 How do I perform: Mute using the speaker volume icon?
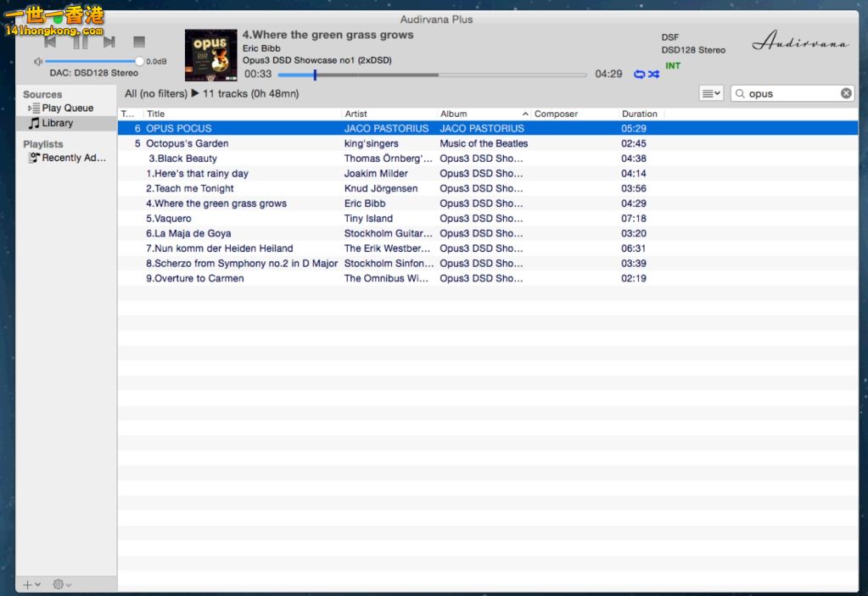click(38, 61)
